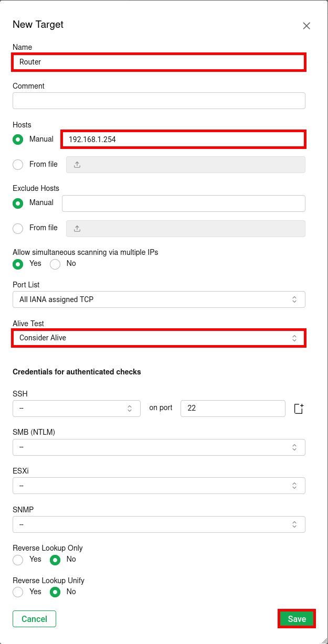Viewport: 328px width, 644px height.
Task: Click the SSH port field showing 22
Action: 232,408
